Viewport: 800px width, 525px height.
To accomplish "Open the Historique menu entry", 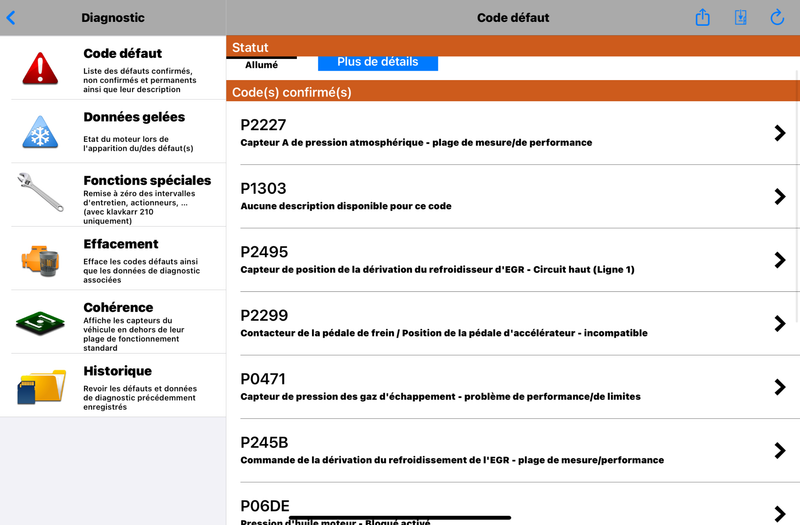I will [113, 385].
